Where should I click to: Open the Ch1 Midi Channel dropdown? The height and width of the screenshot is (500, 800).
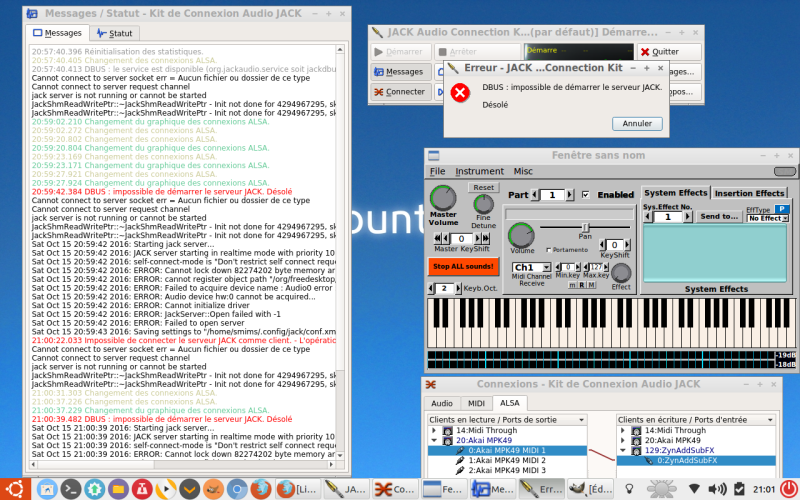point(531,268)
